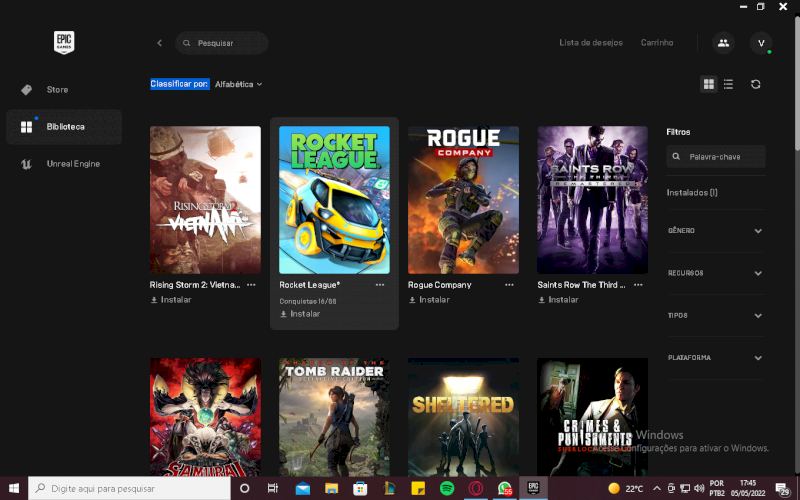Select the Rogue Company cover art
Image resolution: width=800 pixels, height=500 pixels.
point(463,200)
